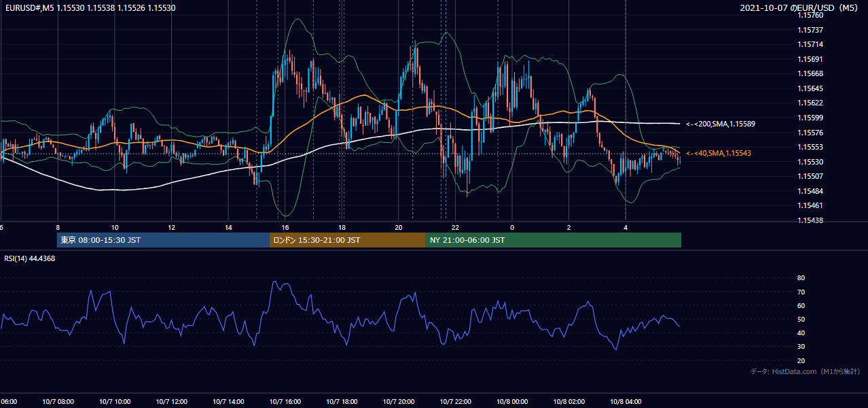Click hour 18 on the price chart axis
Viewport: 868px width, 408px height.
tap(342, 228)
